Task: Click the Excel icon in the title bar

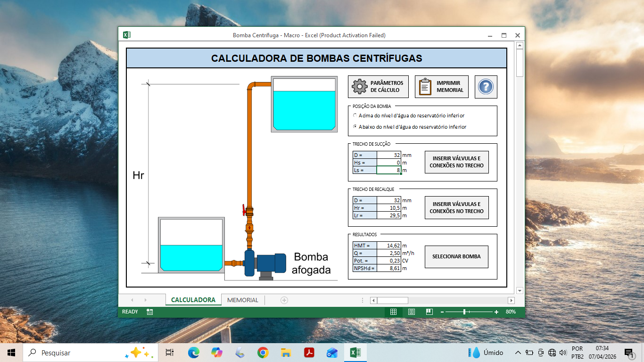Action: 126,35
